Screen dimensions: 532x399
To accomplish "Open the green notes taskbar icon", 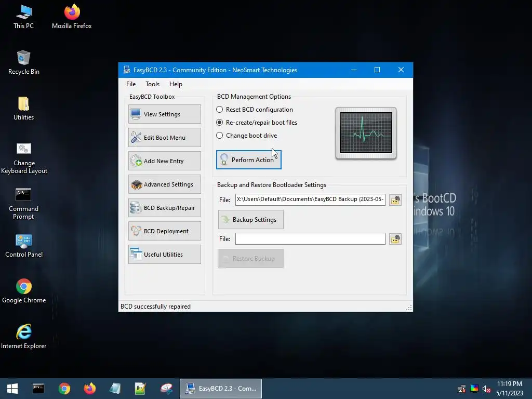I will [x=140, y=389].
